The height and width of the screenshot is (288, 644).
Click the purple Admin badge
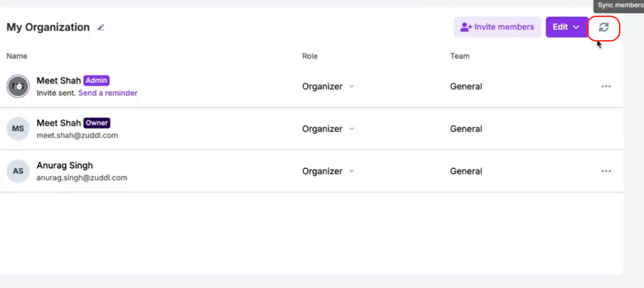97,80
